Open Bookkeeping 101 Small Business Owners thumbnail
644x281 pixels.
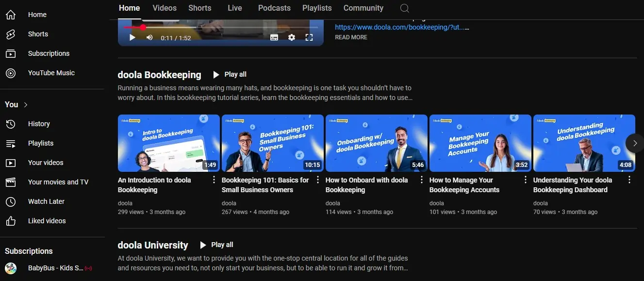[273, 143]
